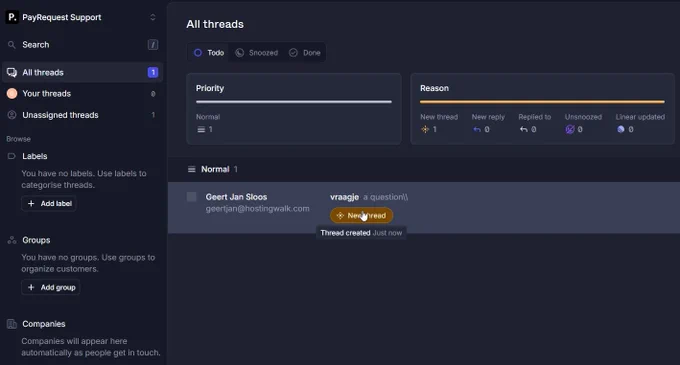Image resolution: width=680 pixels, height=365 pixels.
Task: Click the Your threads avatar icon
Action: tap(12, 94)
